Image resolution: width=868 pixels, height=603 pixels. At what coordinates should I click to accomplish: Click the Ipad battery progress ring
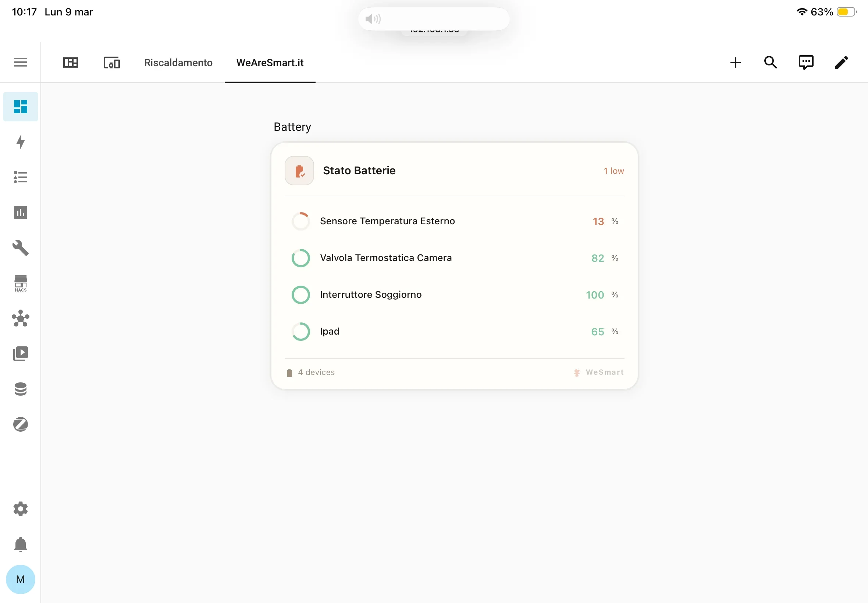tap(300, 331)
